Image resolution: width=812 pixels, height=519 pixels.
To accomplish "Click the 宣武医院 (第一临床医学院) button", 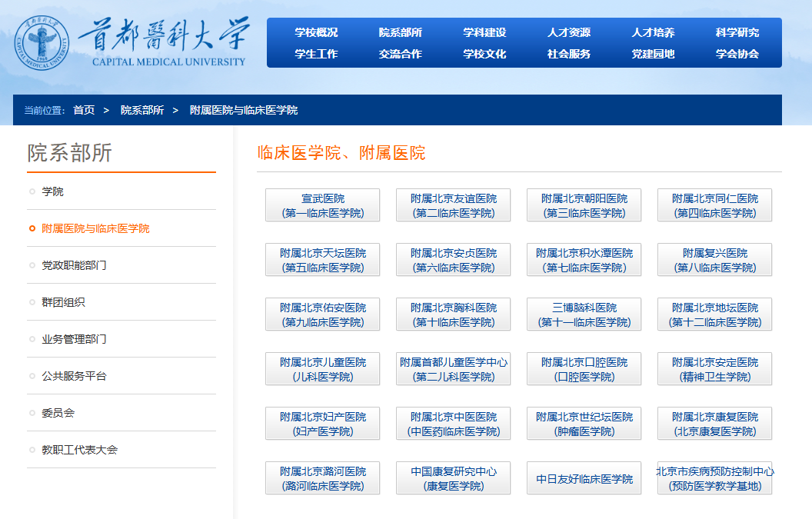I will pos(322,205).
